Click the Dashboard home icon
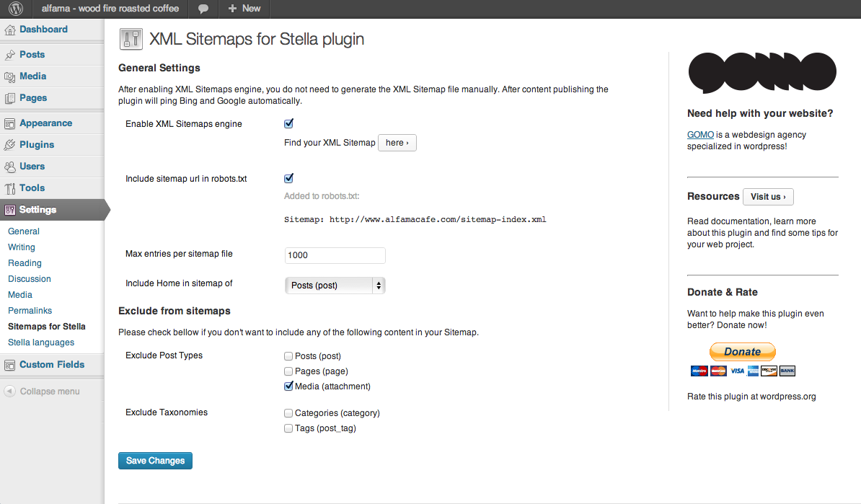861x504 pixels. pyautogui.click(x=10, y=30)
